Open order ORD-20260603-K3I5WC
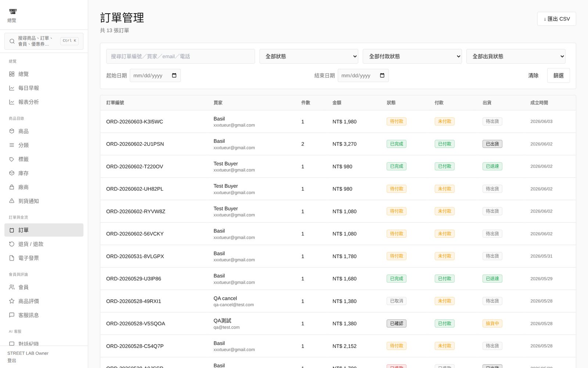This screenshot has width=588, height=368. tap(135, 121)
